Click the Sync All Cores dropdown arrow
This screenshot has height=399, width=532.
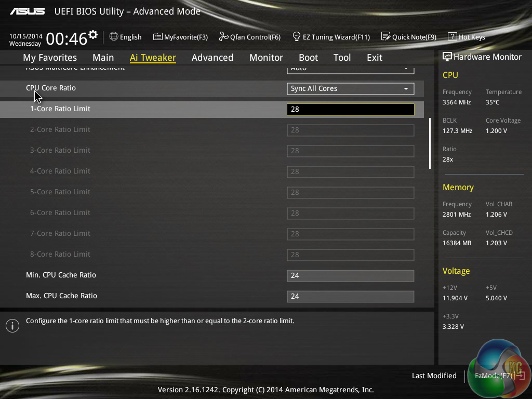tap(406, 89)
